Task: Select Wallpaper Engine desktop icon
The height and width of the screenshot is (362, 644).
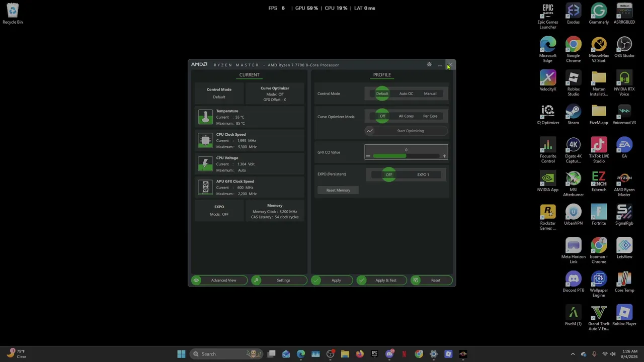Action: point(599,285)
